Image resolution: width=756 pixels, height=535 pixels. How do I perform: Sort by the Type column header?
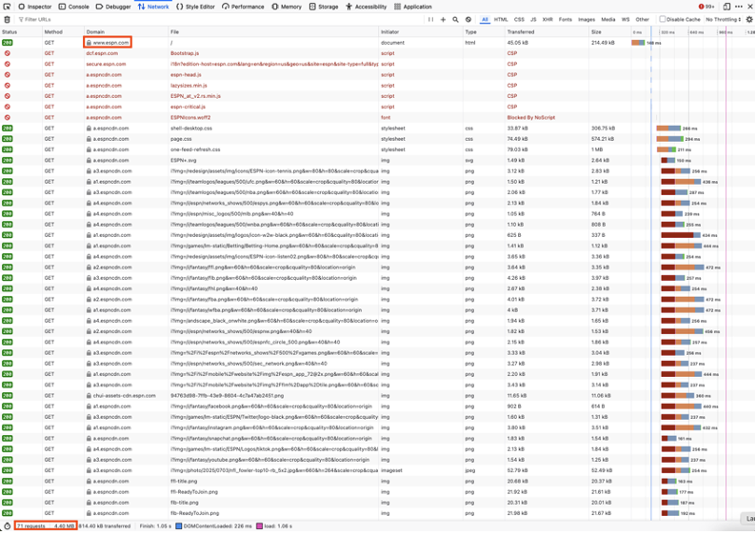[484, 31]
